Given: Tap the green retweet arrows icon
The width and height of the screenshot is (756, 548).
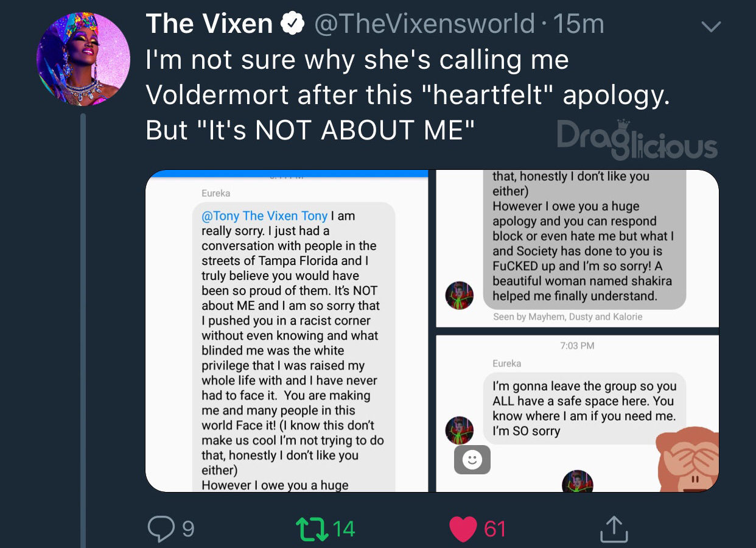Looking at the screenshot, I should 312,529.
